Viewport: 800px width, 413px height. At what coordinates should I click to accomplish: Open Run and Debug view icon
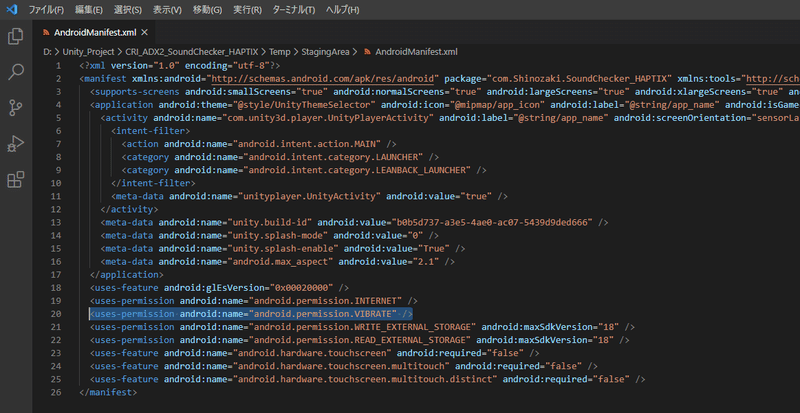coord(16,144)
